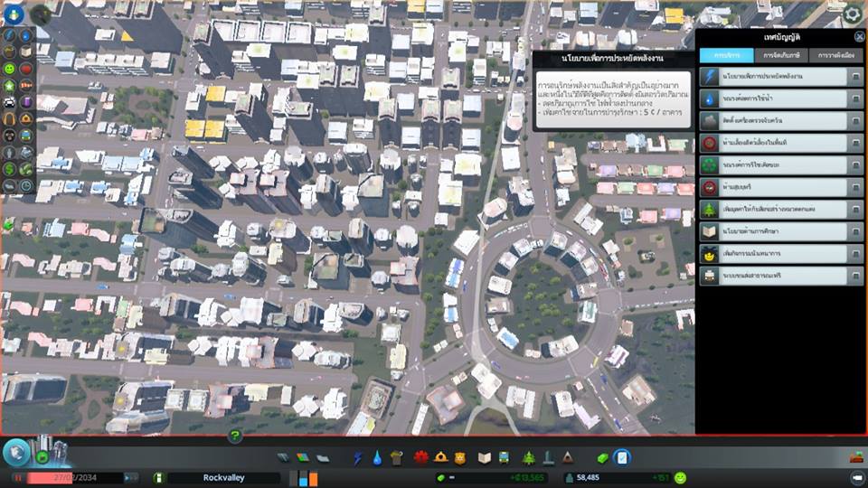Screen dimensions: 868x488
Task: Click the citizen happiness smiley next to population
Action: (x=680, y=477)
